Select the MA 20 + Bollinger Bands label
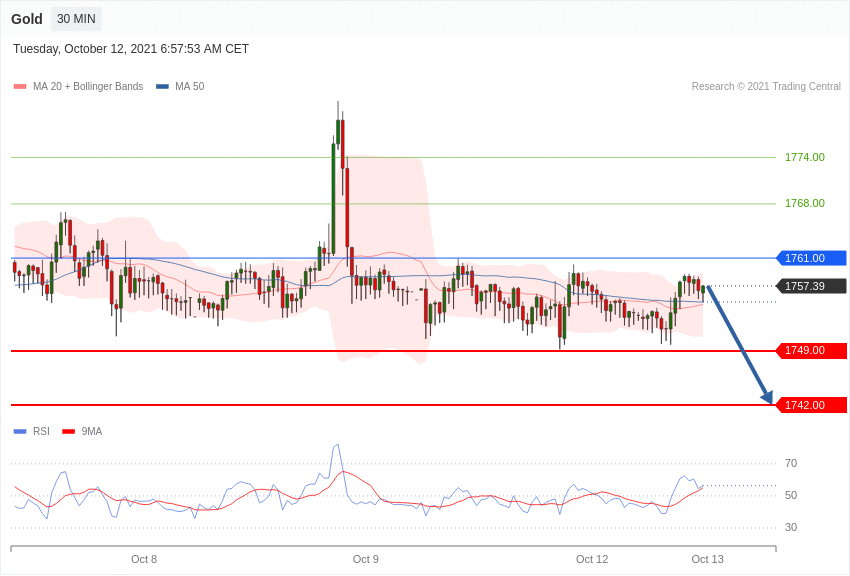 (88, 86)
